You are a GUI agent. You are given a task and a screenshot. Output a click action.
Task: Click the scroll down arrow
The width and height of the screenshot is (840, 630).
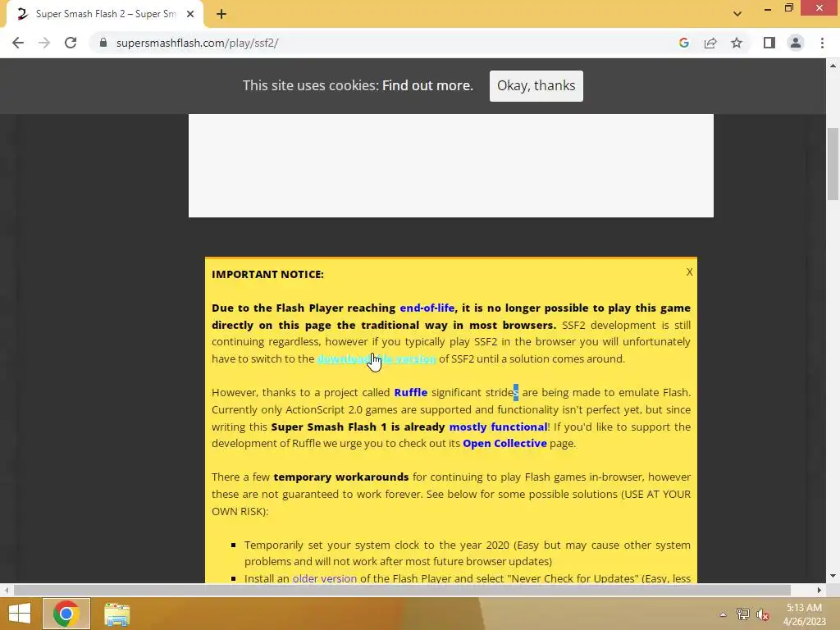[x=833, y=577]
